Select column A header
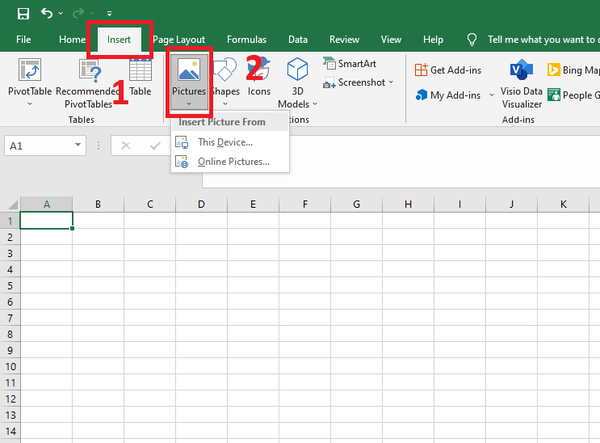 46,204
